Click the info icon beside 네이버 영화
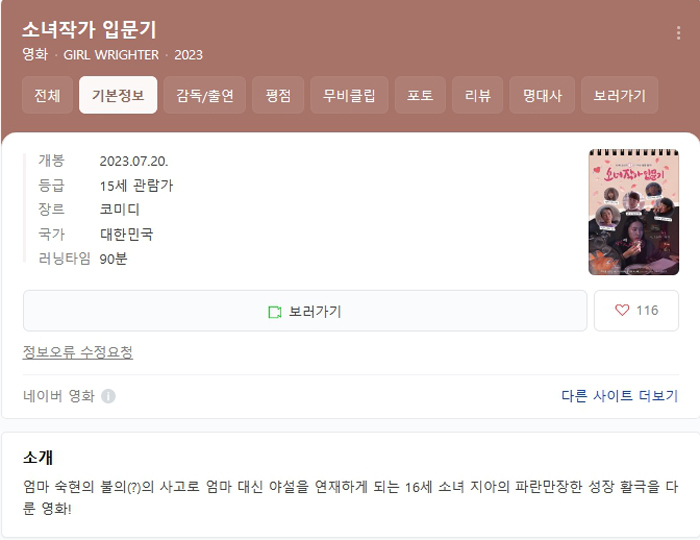The image size is (700, 540). pos(108,396)
